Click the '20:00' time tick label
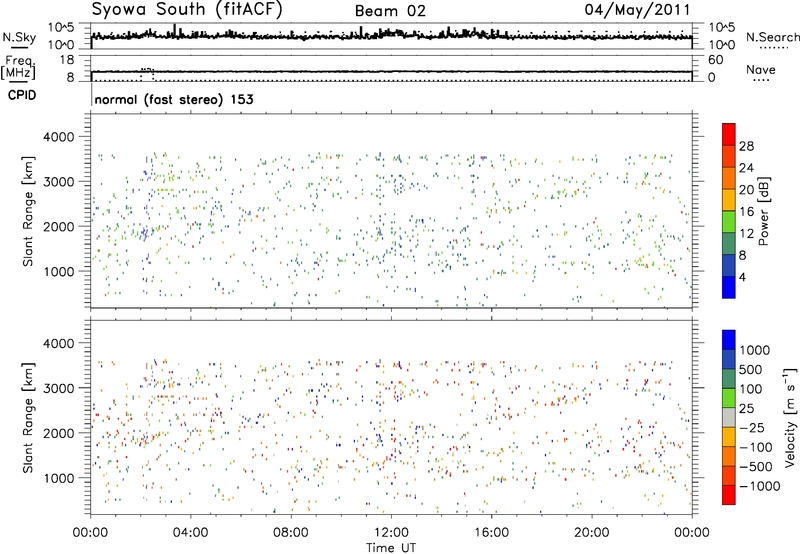Image resolution: width=800 pixels, height=554 pixels. [x=591, y=533]
